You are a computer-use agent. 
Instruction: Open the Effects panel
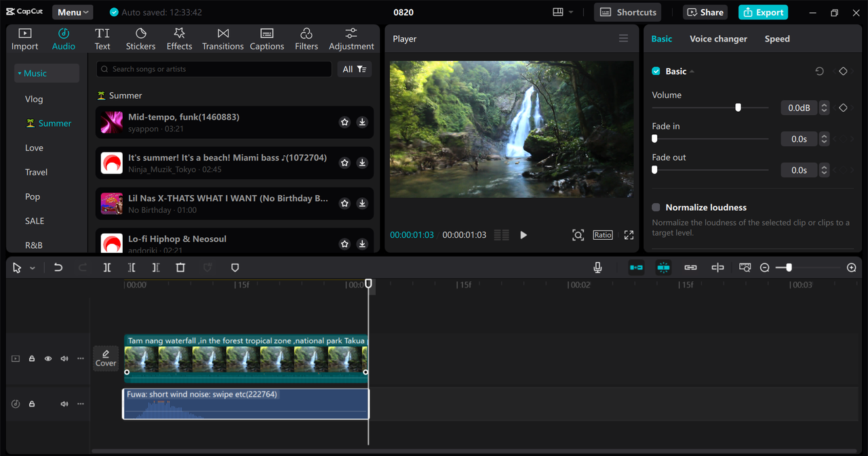(x=179, y=39)
